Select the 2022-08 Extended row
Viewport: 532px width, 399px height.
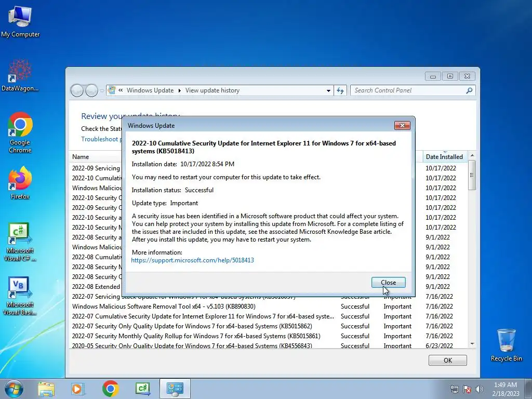[x=96, y=287]
